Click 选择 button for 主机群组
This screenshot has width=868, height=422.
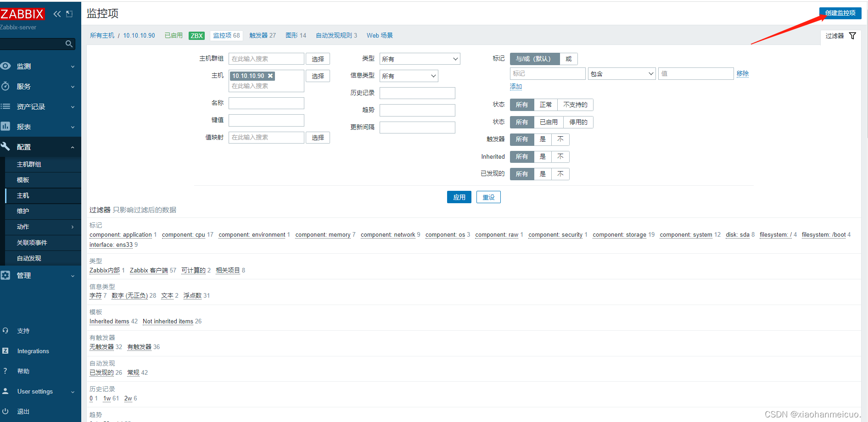point(318,59)
